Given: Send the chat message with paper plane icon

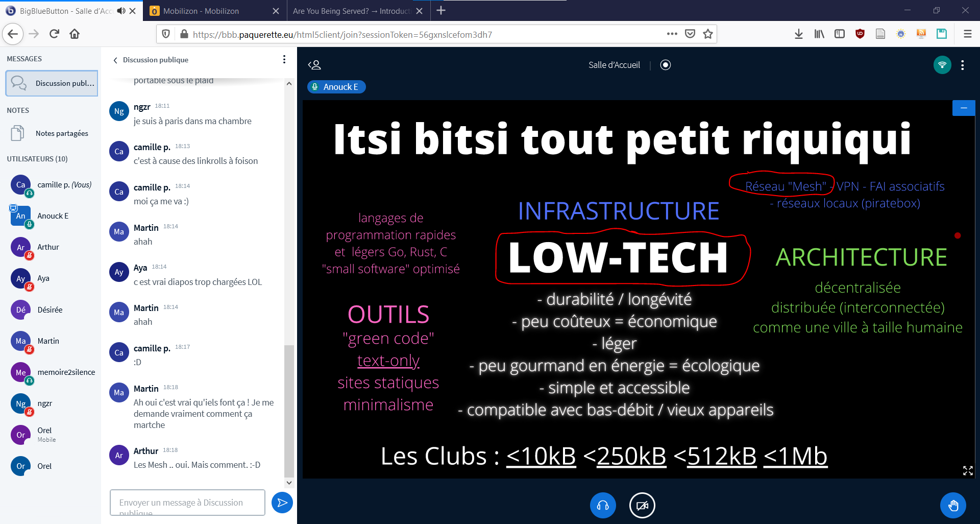Looking at the screenshot, I should [282, 503].
